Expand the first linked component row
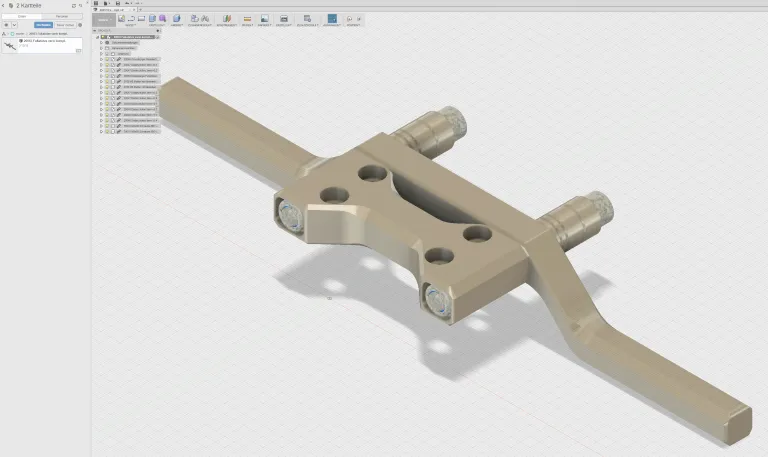Screen dimensions: 768x457 101,59
